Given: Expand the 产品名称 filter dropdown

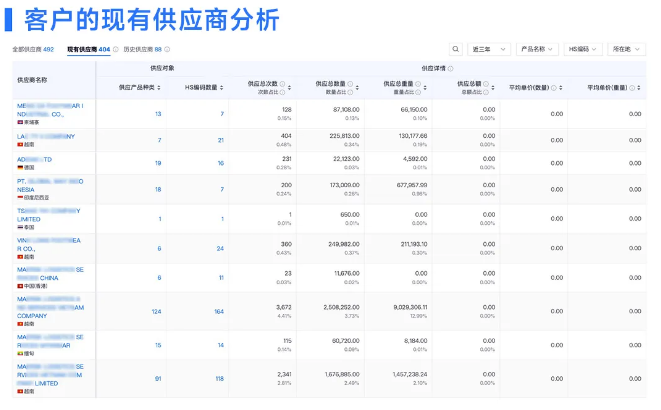Looking at the screenshot, I should [x=537, y=48].
